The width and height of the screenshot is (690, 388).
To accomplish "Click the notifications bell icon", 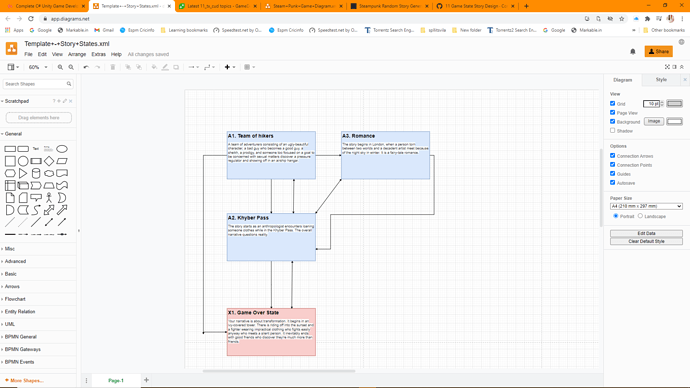I will 633,51.
